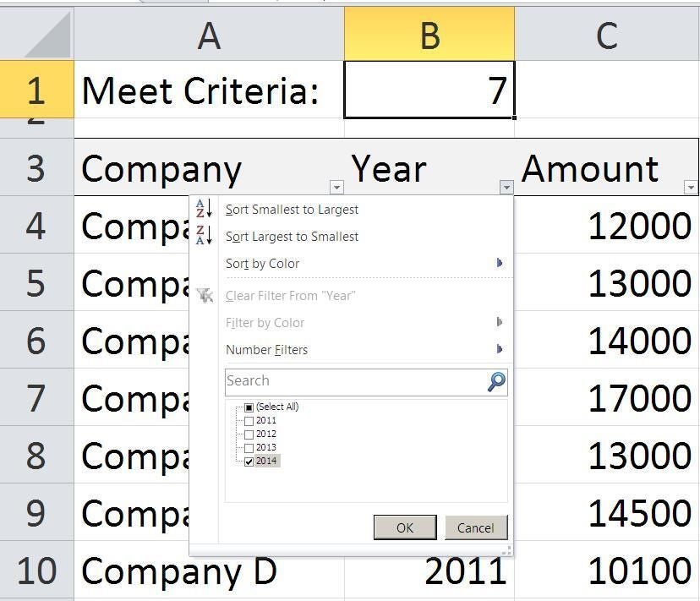Viewport: 700px width, 601px height.
Task: Toggle the (Select All) checkbox
Action: [x=249, y=407]
